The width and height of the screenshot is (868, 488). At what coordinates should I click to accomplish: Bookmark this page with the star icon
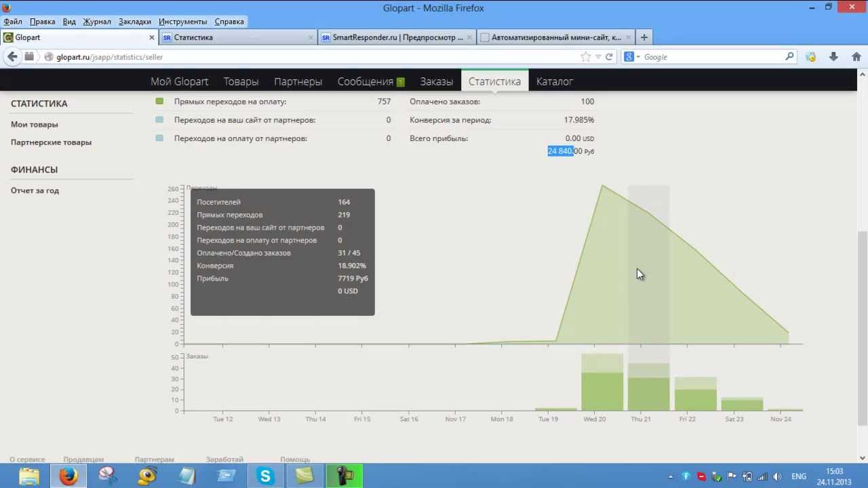tap(586, 57)
